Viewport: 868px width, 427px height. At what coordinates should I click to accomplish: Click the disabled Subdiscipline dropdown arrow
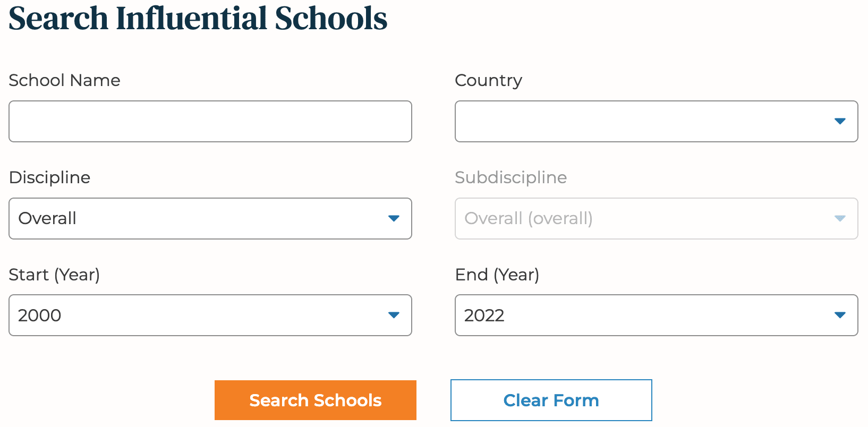click(x=840, y=218)
